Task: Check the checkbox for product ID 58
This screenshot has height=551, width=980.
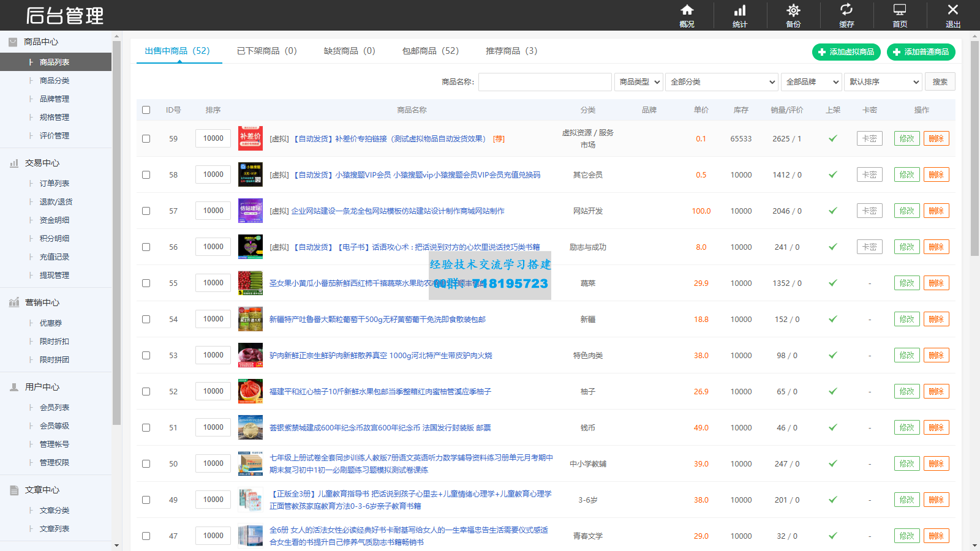Action: pyautogui.click(x=146, y=175)
